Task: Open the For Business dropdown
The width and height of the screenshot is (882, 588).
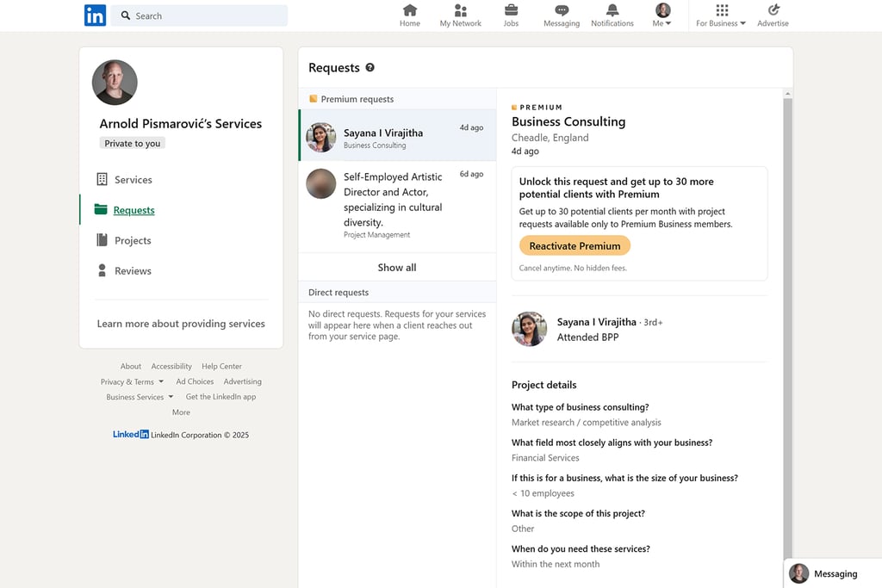Action: click(x=722, y=15)
